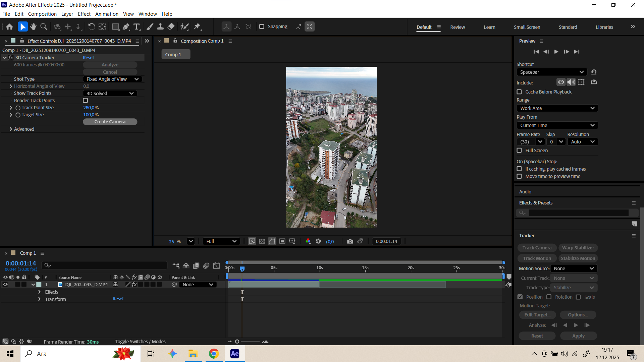Select the Zoom tool magnifier

pyautogui.click(x=44, y=27)
